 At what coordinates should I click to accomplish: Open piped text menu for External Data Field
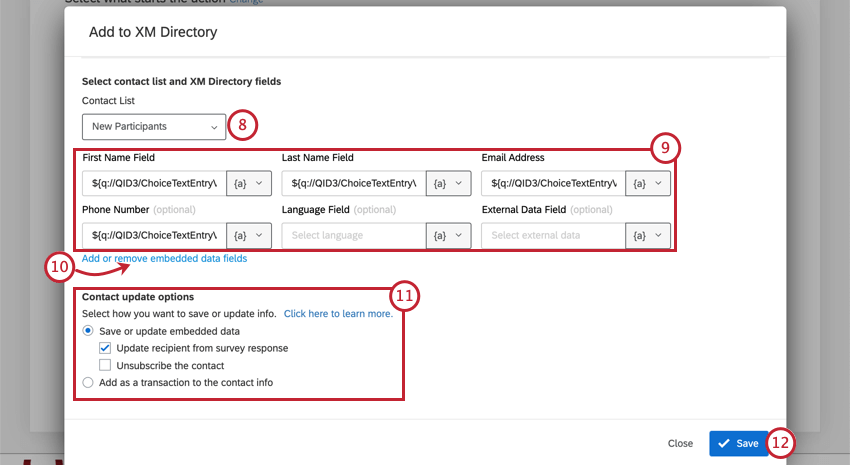pos(648,235)
